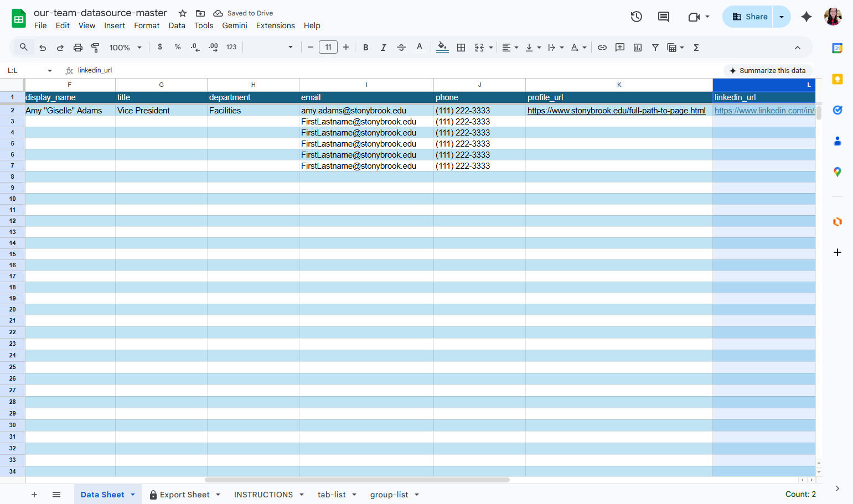
Task: Open the name box dropdown arrow
Action: (50, 70)
